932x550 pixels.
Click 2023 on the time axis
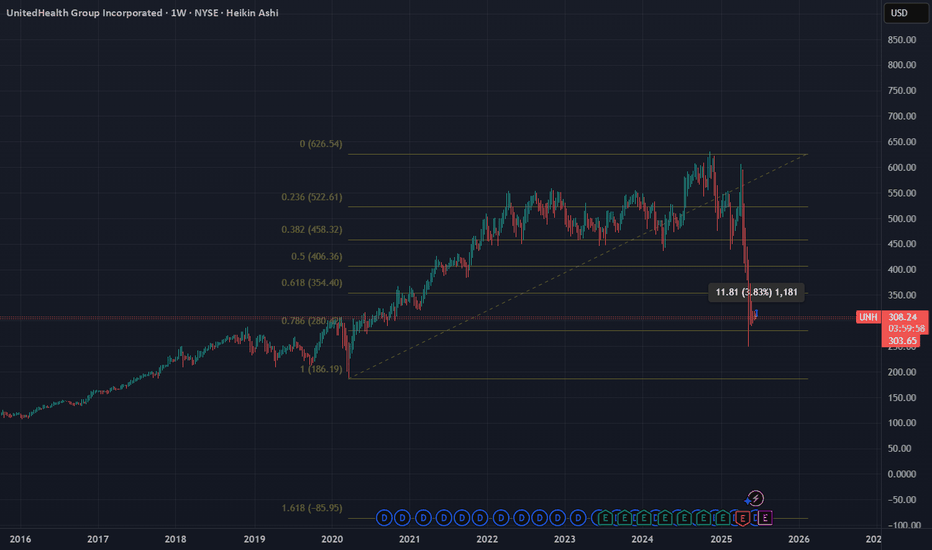pos(565,539)
